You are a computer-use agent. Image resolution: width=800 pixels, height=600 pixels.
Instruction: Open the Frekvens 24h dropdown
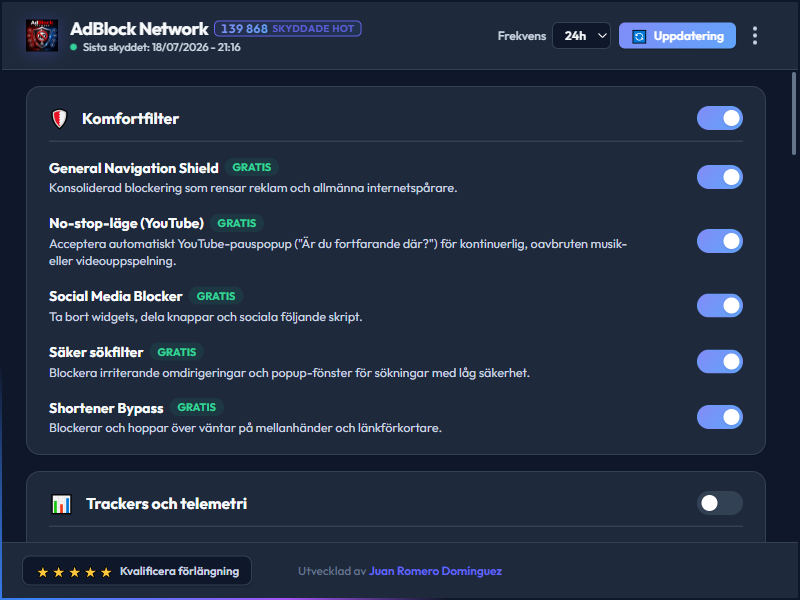tap(581, 36)
